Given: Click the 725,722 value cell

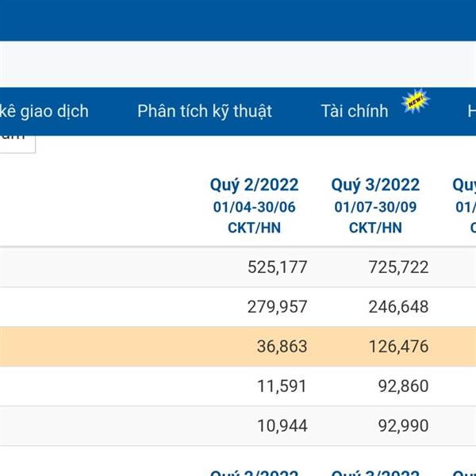Looking at the screenshot, I should coord(398,267).
